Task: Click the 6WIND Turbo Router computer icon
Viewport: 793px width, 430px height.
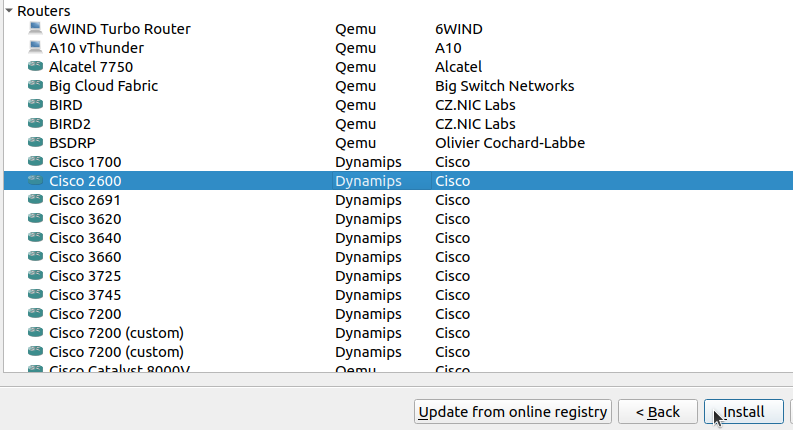Action: tap(35, 28)
